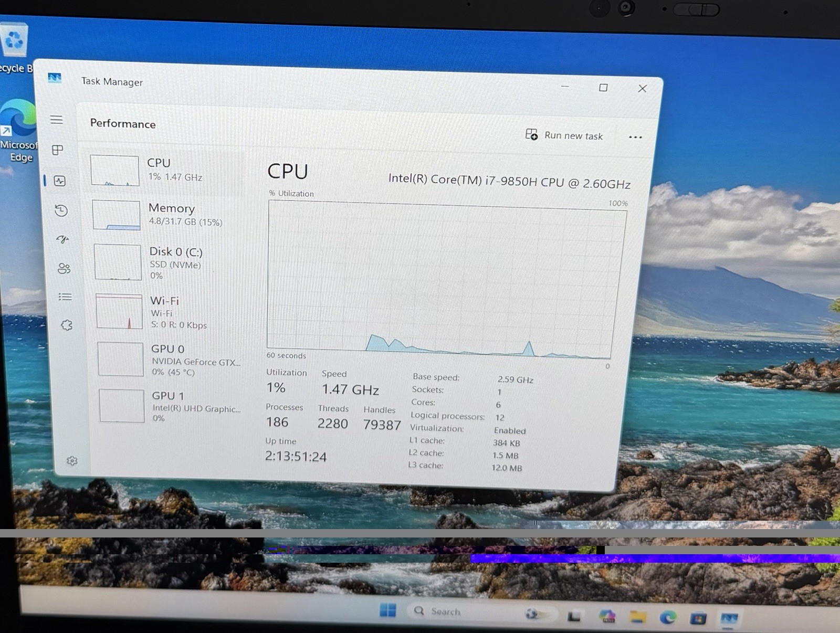Open the Services page icon

click(x=67, y=325)
